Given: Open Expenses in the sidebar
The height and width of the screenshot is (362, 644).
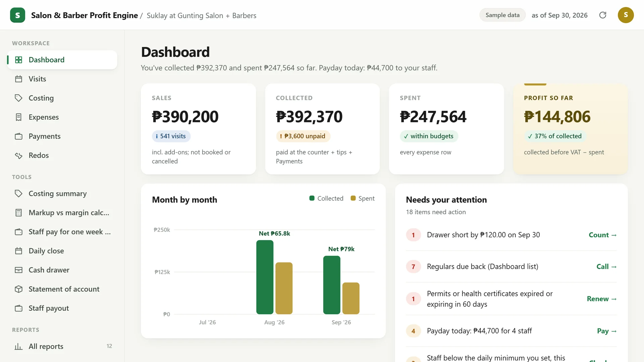Looking at the screenshot, I should click(x=62, y=117).
